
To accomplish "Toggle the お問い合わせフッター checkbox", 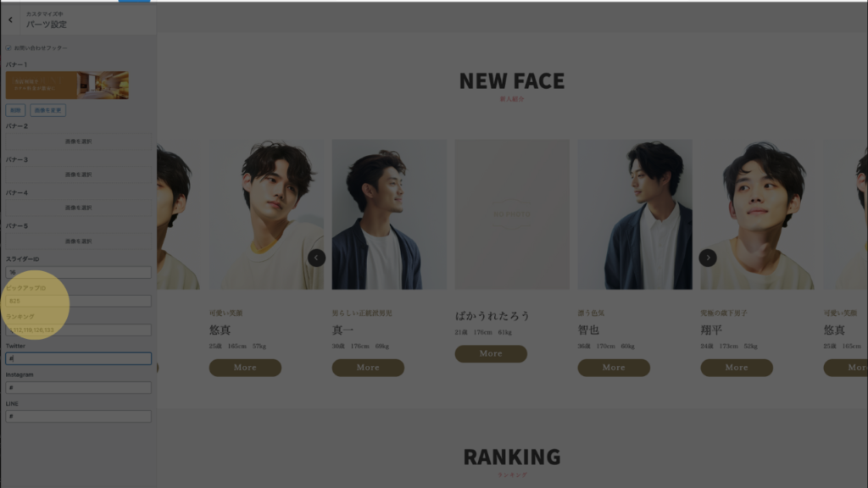I will (8, 48).
